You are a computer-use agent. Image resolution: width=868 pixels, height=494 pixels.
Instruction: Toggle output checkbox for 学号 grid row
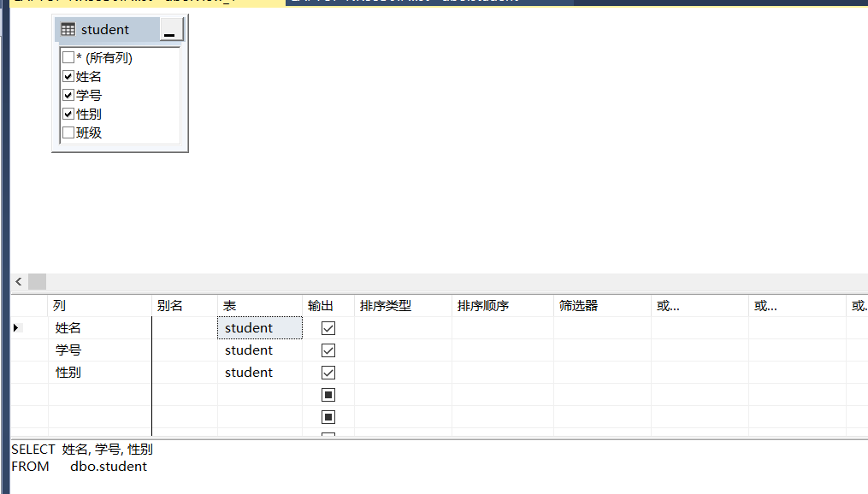(x=328, y=350)
